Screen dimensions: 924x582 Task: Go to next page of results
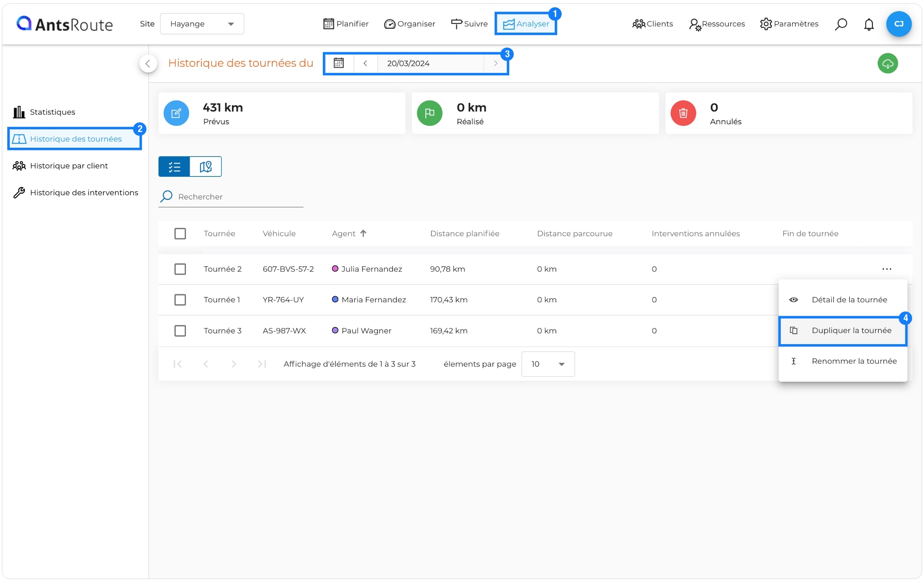coord(234,364)
